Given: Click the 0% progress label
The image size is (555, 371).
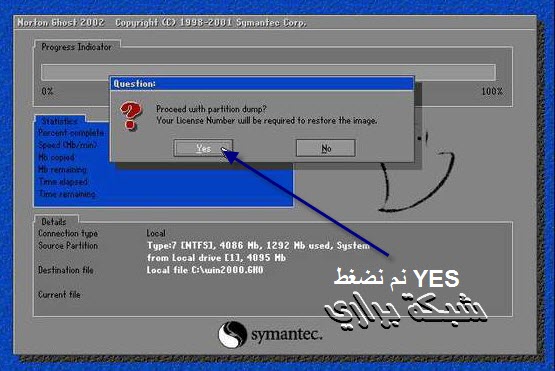Looking at the screenshot, I should [x=47, y=91].
